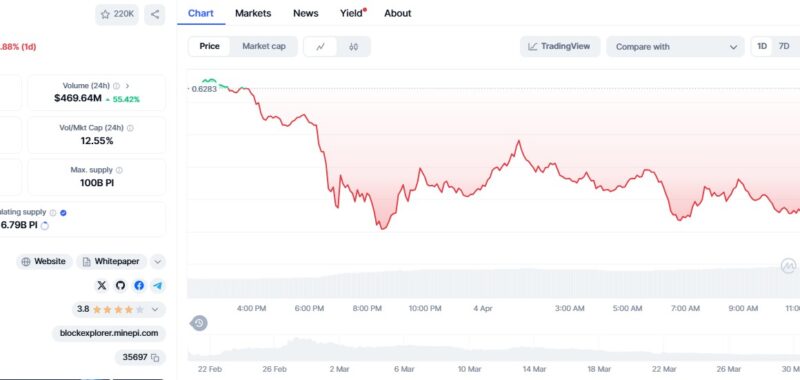Click the chart history reset icon
This screenshot has height=380, width=800.
199,323
